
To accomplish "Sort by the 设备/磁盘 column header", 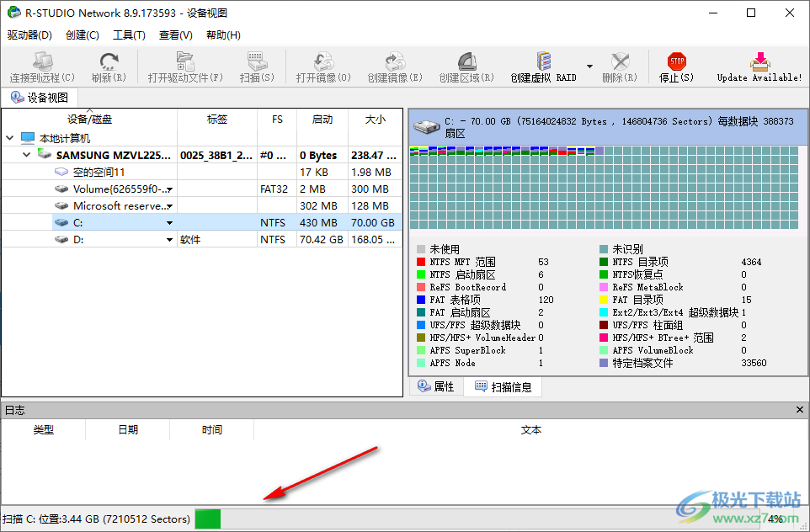I will point(89,120).
